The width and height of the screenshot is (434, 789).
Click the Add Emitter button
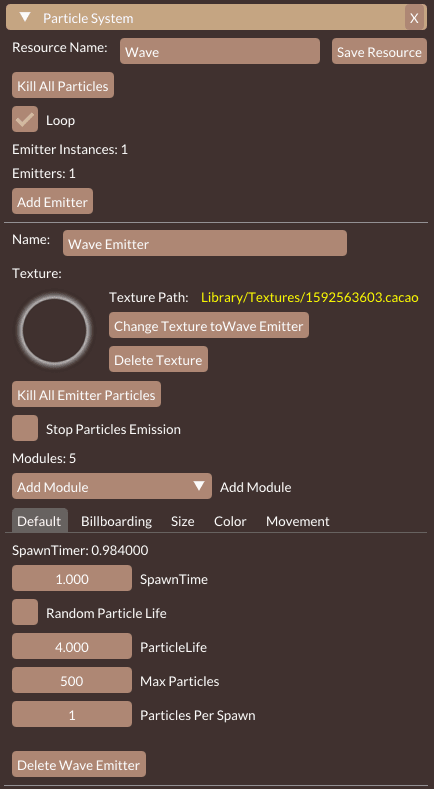point(52,201)
